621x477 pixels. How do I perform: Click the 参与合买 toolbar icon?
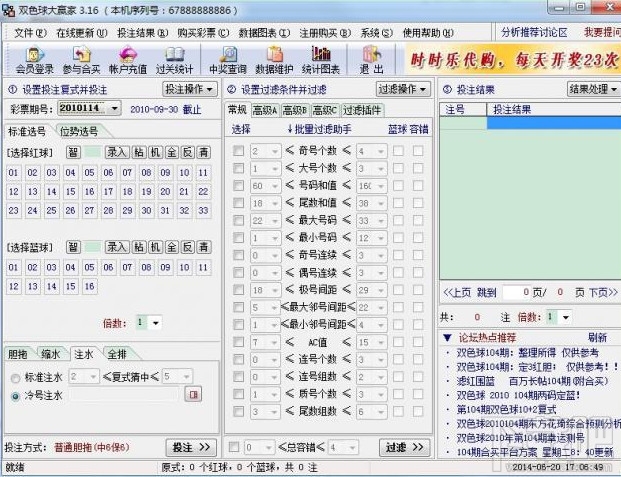[81, 60]
